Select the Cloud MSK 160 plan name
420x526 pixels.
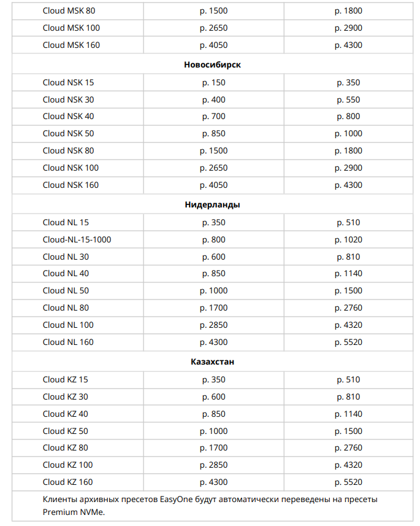pyautogui.click(x=71, y=45)
